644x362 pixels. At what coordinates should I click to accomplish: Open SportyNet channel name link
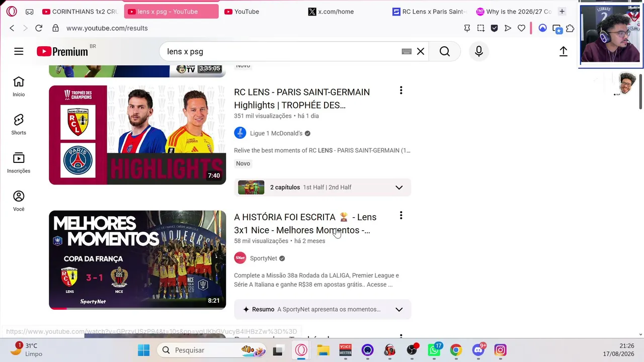tap(264, 258)
